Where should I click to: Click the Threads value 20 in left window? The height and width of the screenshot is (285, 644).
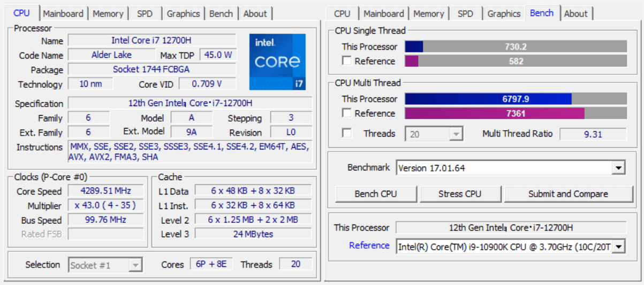click(296, 264)
